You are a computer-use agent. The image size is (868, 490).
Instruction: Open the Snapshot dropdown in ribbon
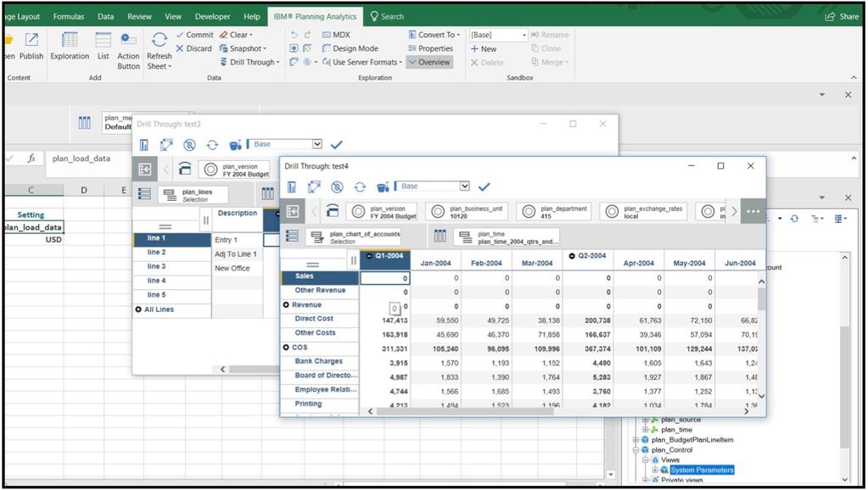[244, 48]
